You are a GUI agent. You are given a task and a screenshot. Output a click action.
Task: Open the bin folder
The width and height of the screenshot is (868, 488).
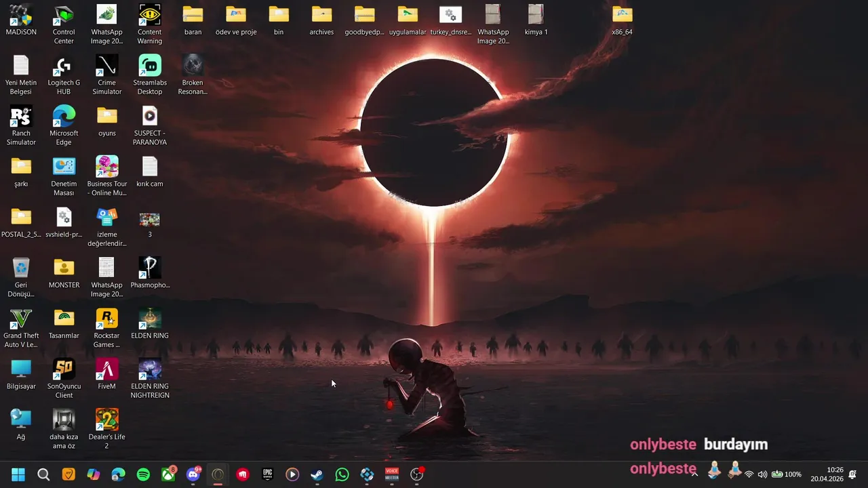click(279, 20)
